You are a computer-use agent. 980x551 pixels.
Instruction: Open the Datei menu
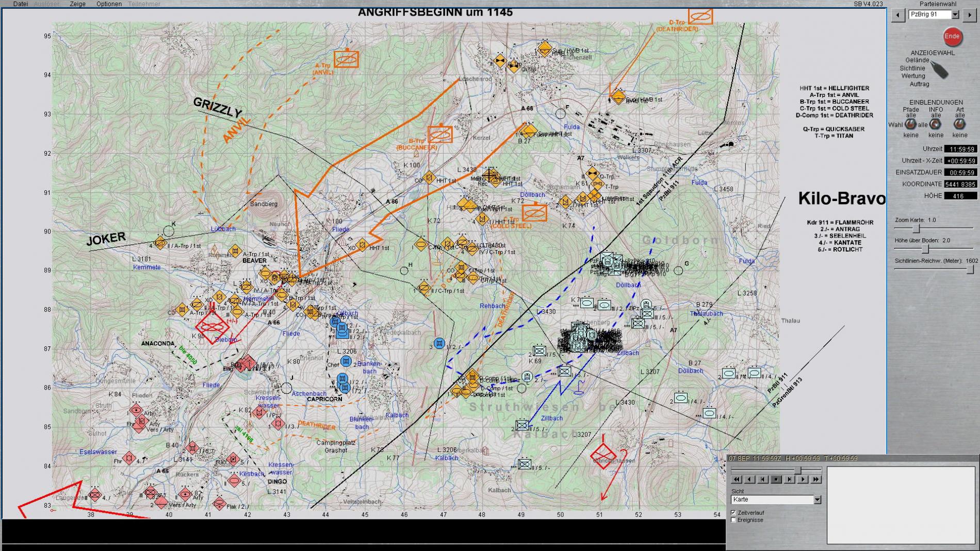pos(21,4)
